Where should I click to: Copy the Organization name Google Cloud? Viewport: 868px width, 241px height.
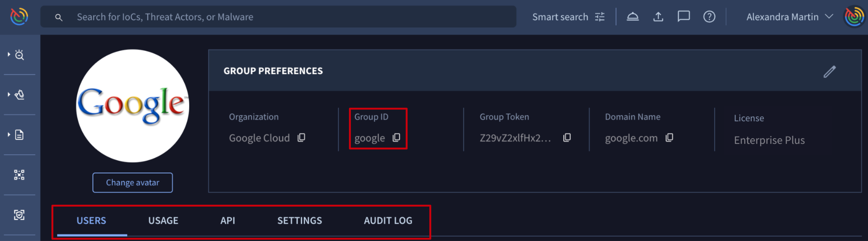coord(301,137)
